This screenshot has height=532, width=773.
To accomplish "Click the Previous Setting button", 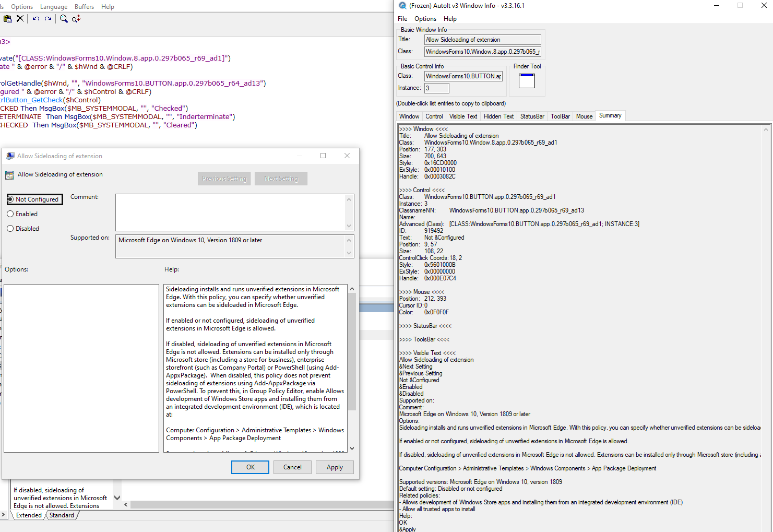I will click(224, 179).
